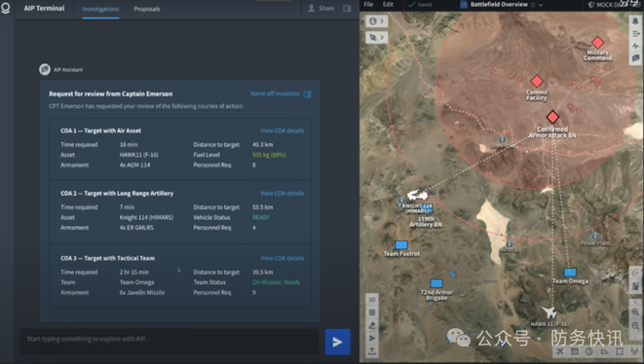Screen dimensions: 644x364
Task: View COA details for Long Range Artillery
Action: 283,194
